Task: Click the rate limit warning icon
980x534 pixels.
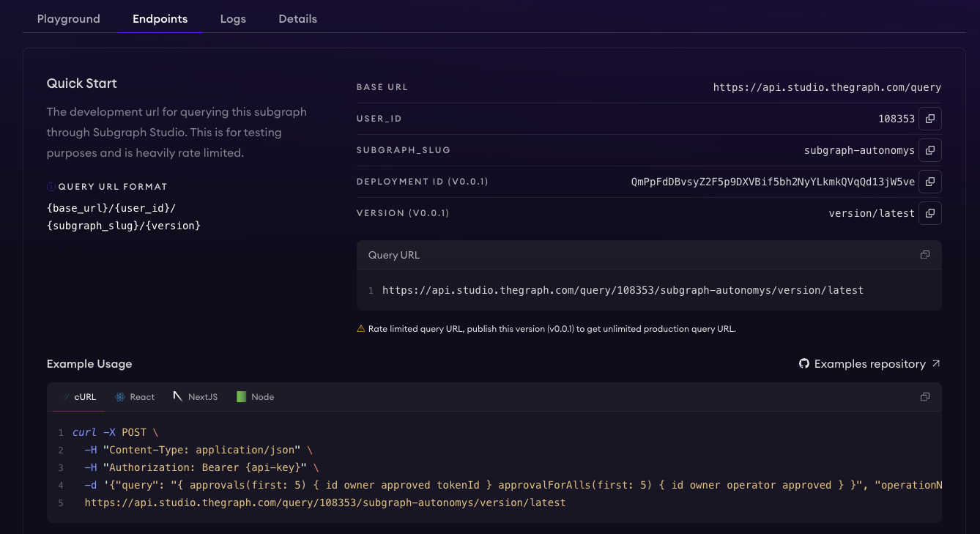Action: 361,329
